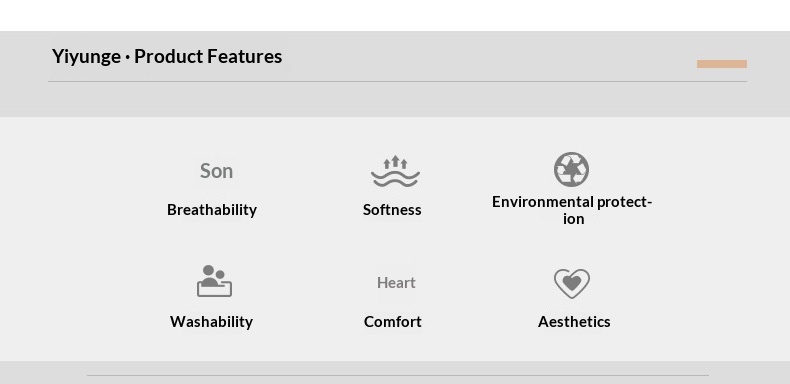The image size is (790, 384).
Task: Select the Environmental protection label text
Action: [x=572, y=210]
